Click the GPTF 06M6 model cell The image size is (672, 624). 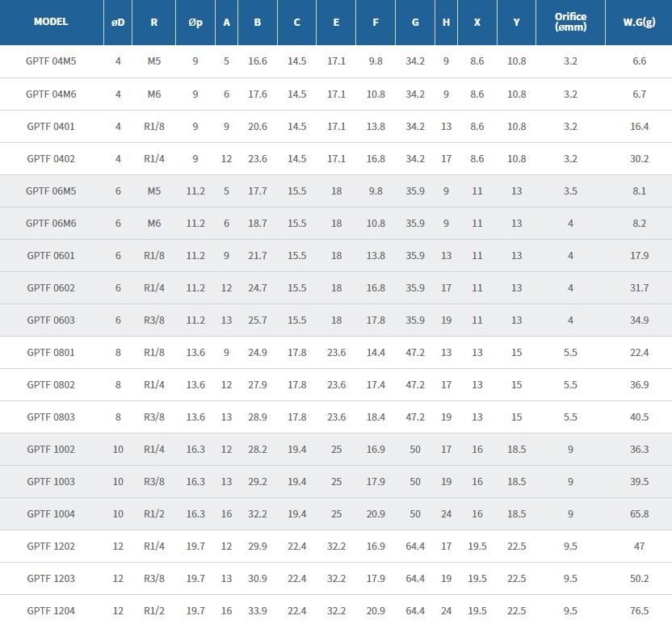click(51, 223)
